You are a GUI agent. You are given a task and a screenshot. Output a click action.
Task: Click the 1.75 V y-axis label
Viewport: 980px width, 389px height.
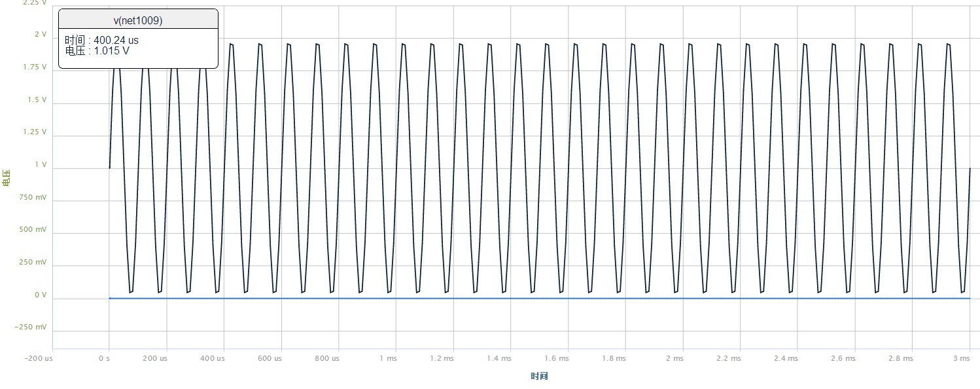pyautogui.click(x=36, y=67)
